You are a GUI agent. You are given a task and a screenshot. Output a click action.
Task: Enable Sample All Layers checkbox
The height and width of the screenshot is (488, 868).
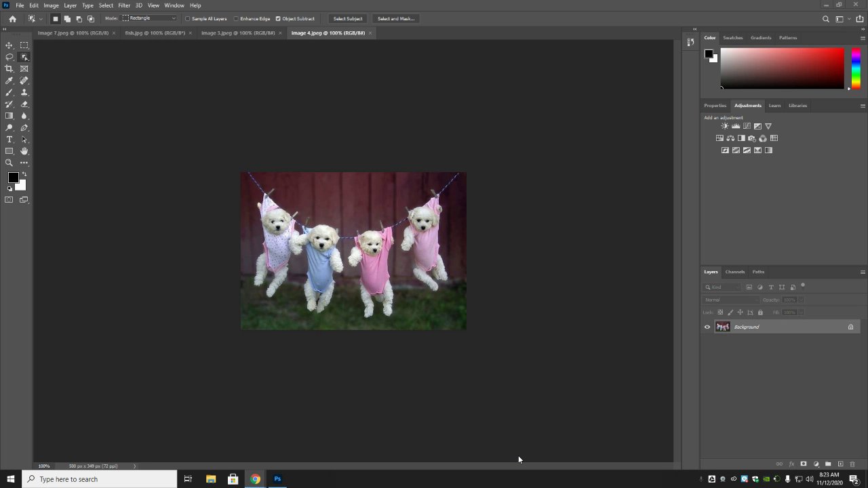[188, 19]
